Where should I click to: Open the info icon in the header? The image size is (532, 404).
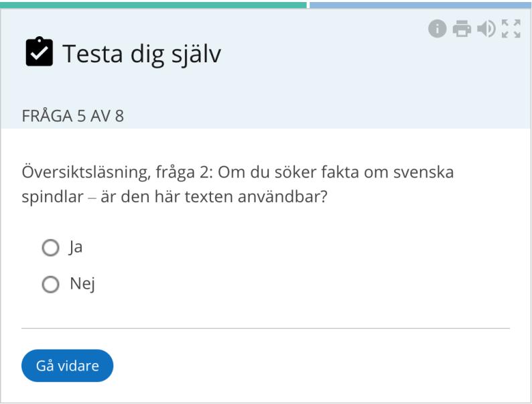click(437, 29)
